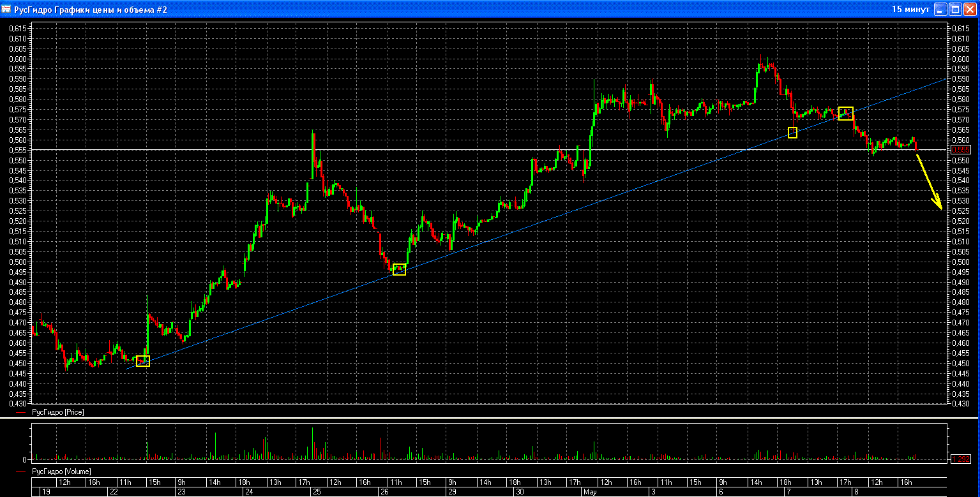The height and width of the screenshot is (497, 980).
Task: Minimize the РусГидро chart window
Action: (941, 9)
